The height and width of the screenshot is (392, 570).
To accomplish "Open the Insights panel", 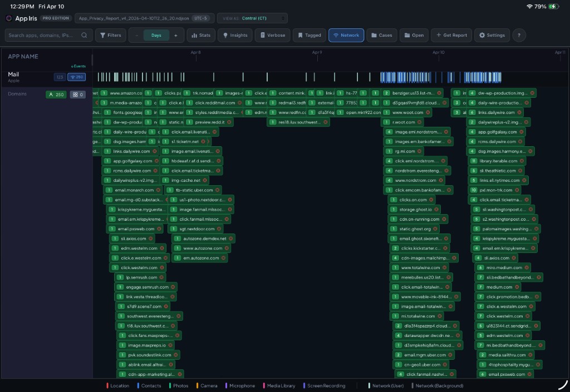I will tap(235, 35).
